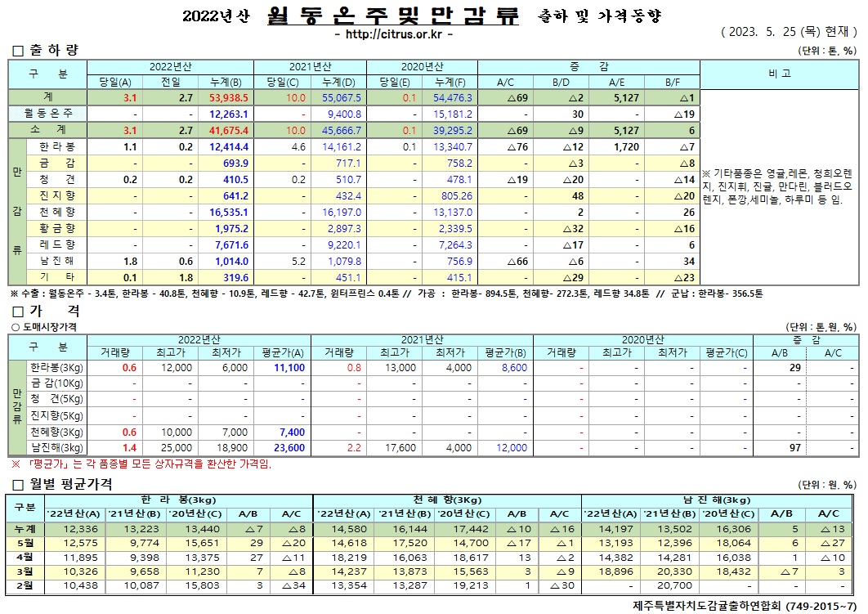Click the square bullet beside 월별 평균가격 heading
This screenshot has width=868, height=614.
click(x=18, y=485)
